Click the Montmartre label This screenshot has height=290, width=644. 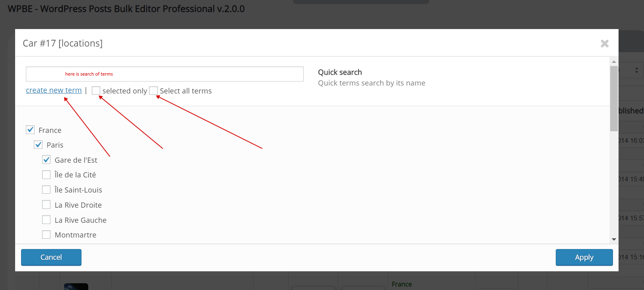pyautogui.click(x=76, y=235)
